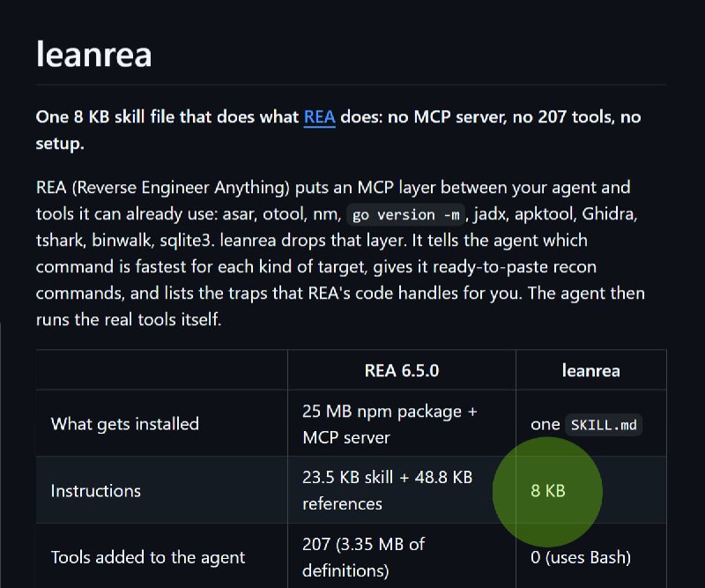Click the REA 6.5.0 column header
This screenshot has width=705, height=588.
pyautogui.click(x=402, y=371)
